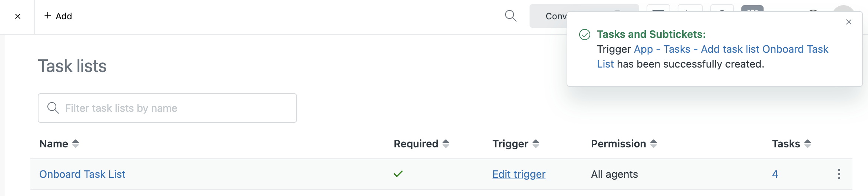868x196 pixels.
Task: Click the search magnifier icon in top bar
Action: [x=511, y=16]
